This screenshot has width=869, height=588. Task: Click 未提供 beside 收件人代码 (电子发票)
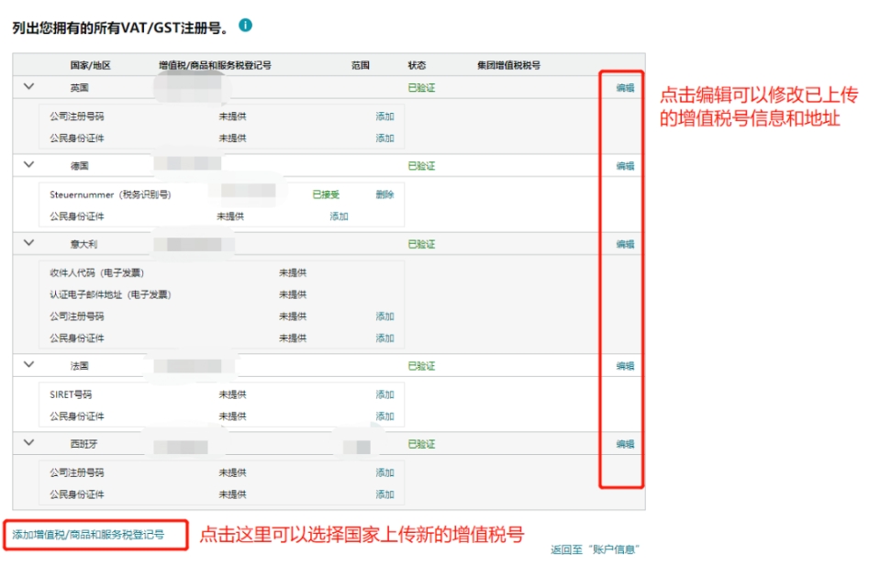(x=293, y=272)
